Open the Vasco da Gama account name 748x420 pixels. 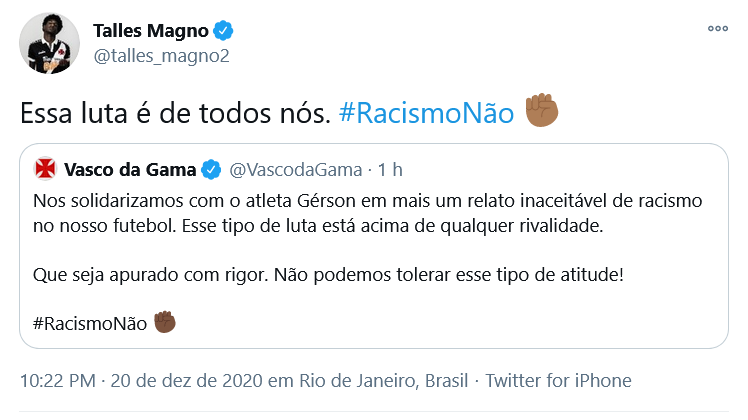[129, 168]
